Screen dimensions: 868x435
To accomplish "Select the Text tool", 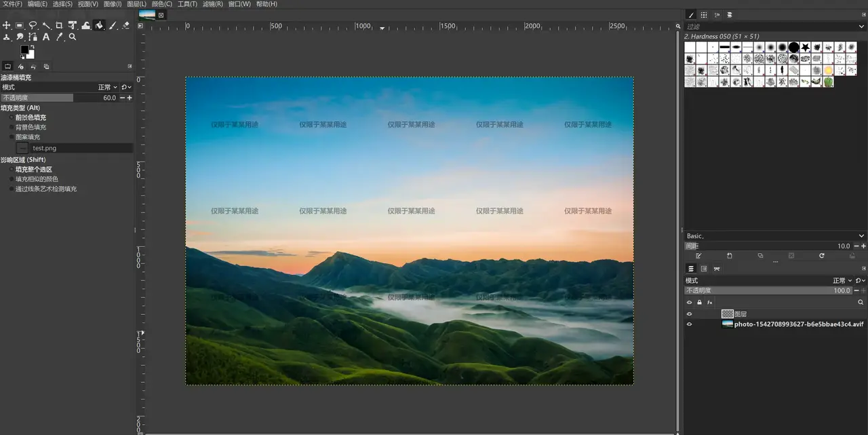I will click(x=46, y=37).
